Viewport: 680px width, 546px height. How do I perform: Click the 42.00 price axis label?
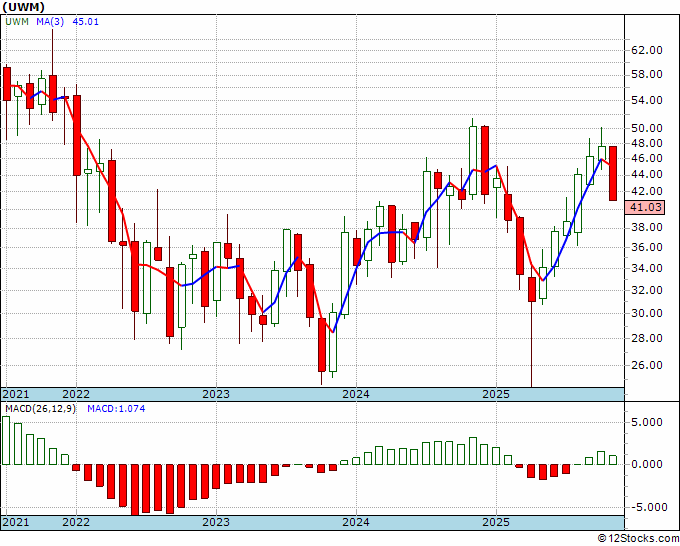pyautogui.click(x=647, y=191)
